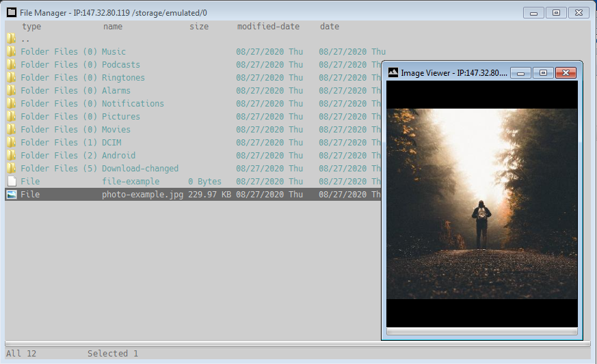Click the File Manager title bar icon

point(12,12)
